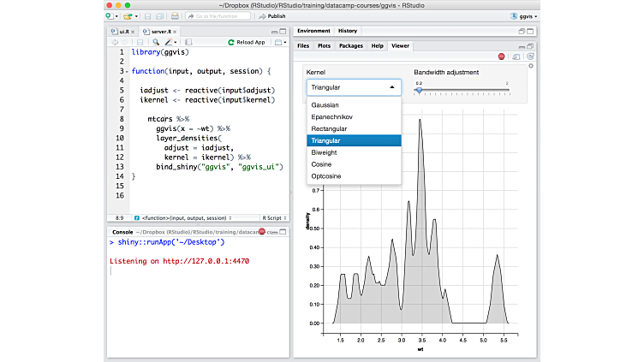644x362 pixels.
Task: Click the find magnifier icon in editor toolbar
Action: click(x=156, y=42)
